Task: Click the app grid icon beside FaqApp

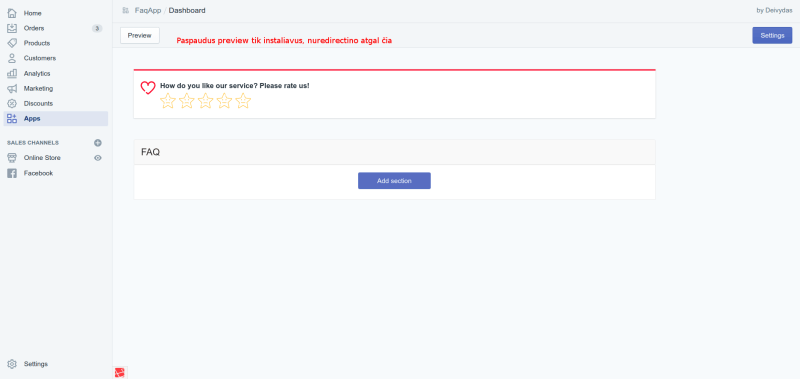Action: click(x=126, y=10)
